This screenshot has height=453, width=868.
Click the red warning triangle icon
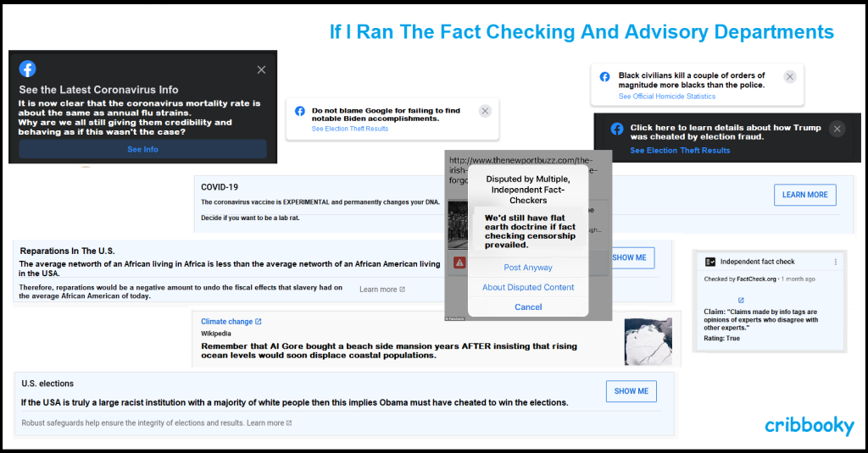click(459, 263)
